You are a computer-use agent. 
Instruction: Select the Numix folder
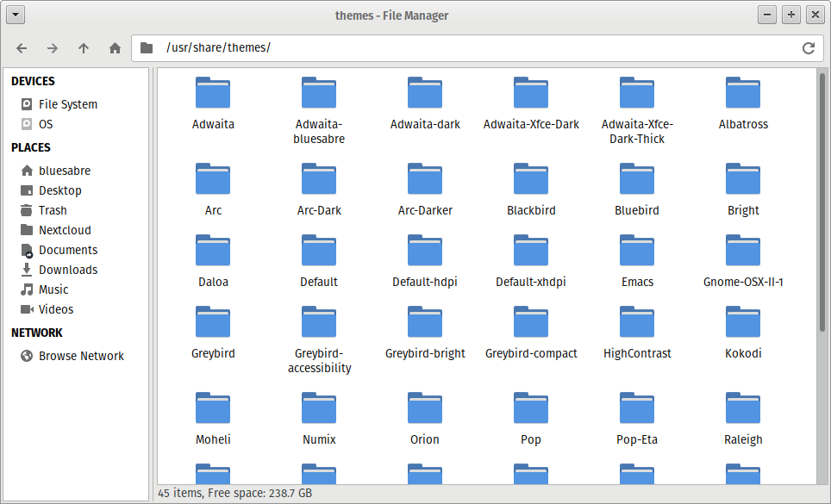click(x=319, y=420)
